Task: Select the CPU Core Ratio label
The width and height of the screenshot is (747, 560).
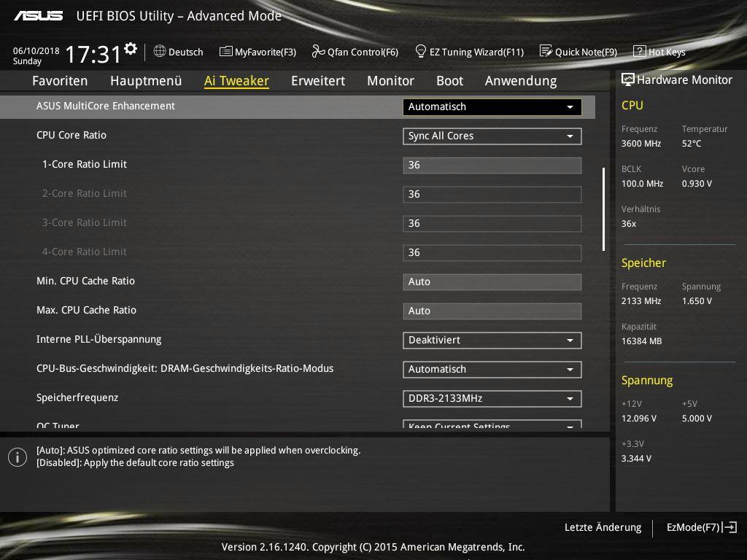Action: point(71,135)
